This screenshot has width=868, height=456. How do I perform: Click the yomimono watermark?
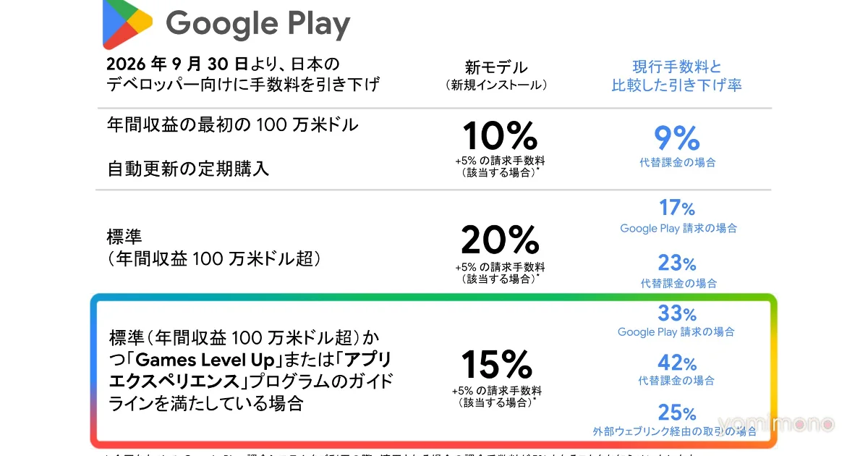(776, 424)
